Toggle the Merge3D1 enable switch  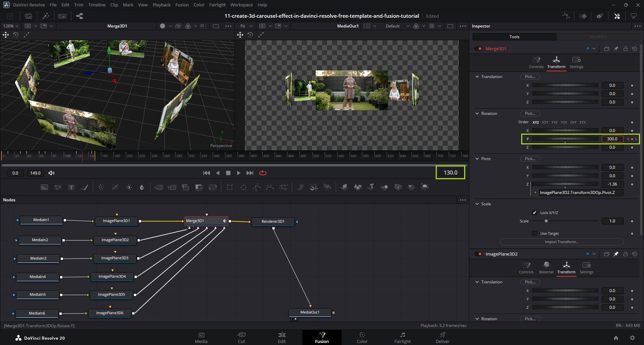pos(478,49)
